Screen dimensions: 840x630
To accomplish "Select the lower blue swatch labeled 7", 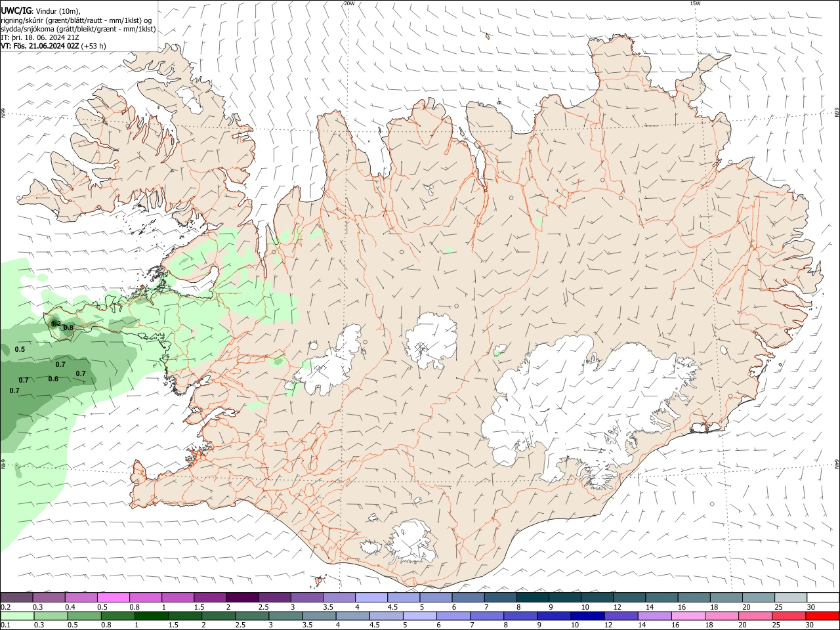I will point(488,616).
